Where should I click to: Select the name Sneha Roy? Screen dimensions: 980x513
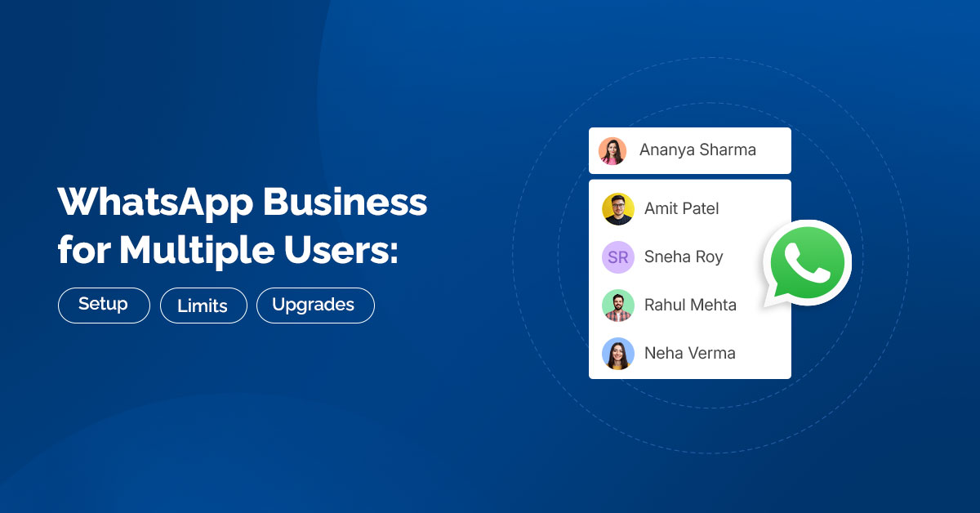pos(684,257)
